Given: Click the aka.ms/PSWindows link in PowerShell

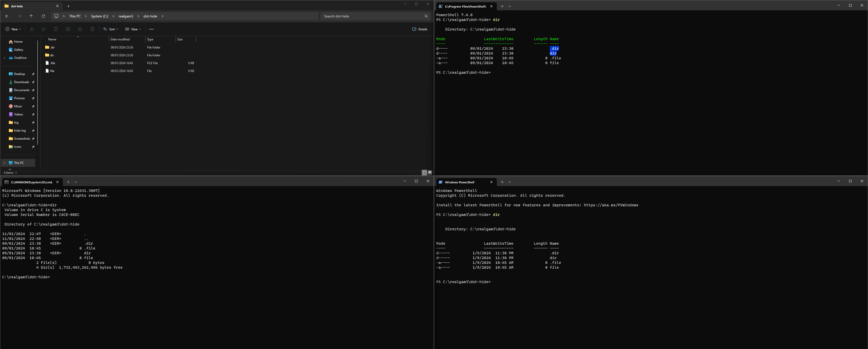Looking at the screenshot, I should point(611,205).
